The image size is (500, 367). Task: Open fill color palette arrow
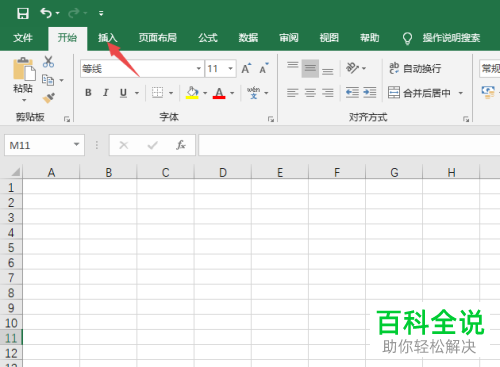205,93
